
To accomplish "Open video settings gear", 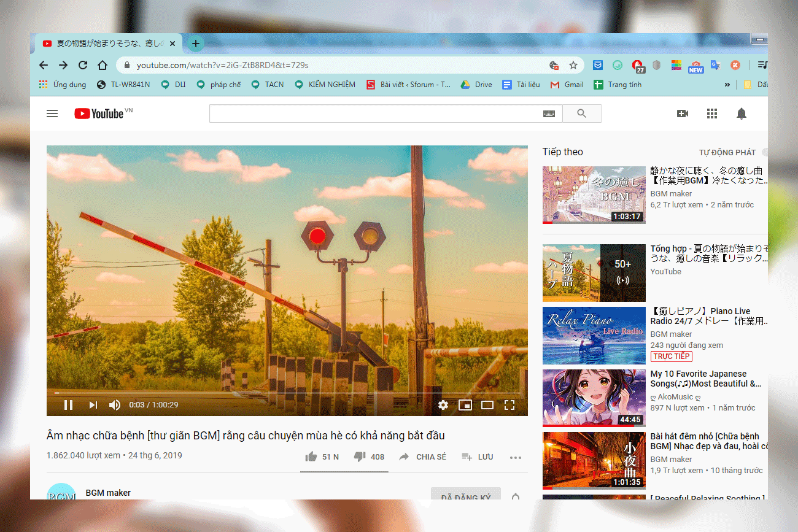I will pyautogui.click(x=443, y=405).
